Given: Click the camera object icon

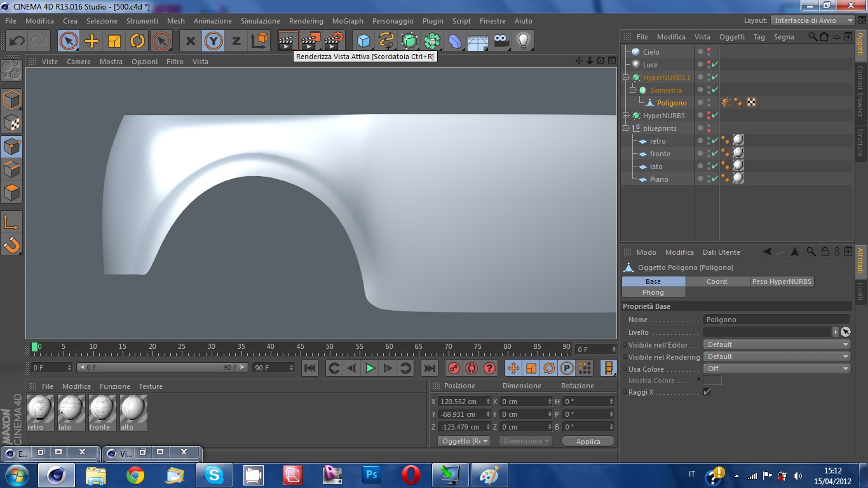Looking at the screenshot, I should tap(501, 41).
